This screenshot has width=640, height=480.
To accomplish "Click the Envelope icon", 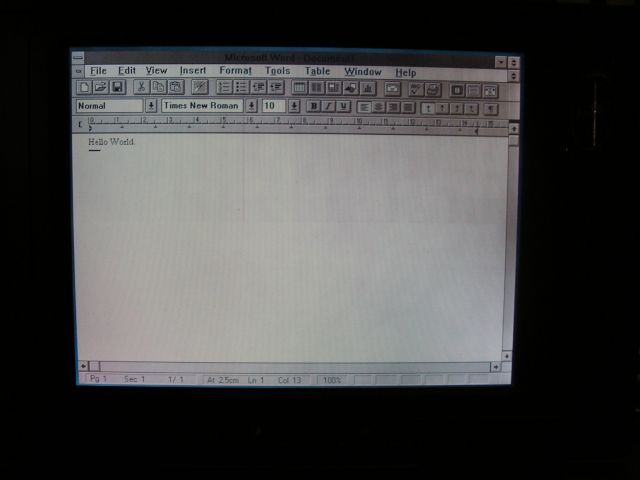I will (x=392, y=89).
